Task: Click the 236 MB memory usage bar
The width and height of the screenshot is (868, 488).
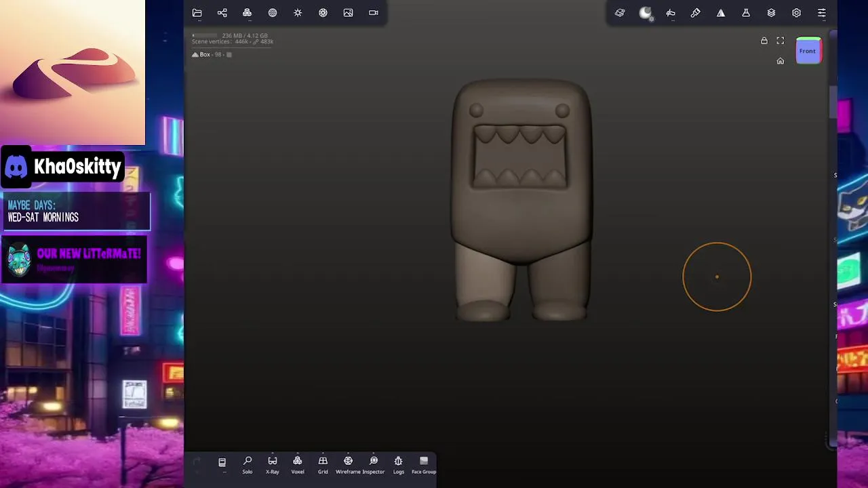Action: point(205,35)
